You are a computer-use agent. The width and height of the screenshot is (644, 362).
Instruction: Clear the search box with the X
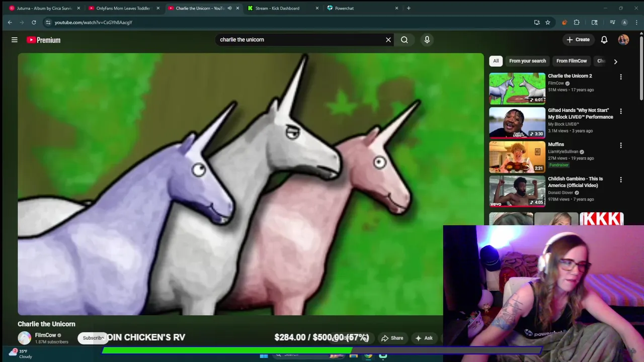pyautogui.click(x=388, y=40)
